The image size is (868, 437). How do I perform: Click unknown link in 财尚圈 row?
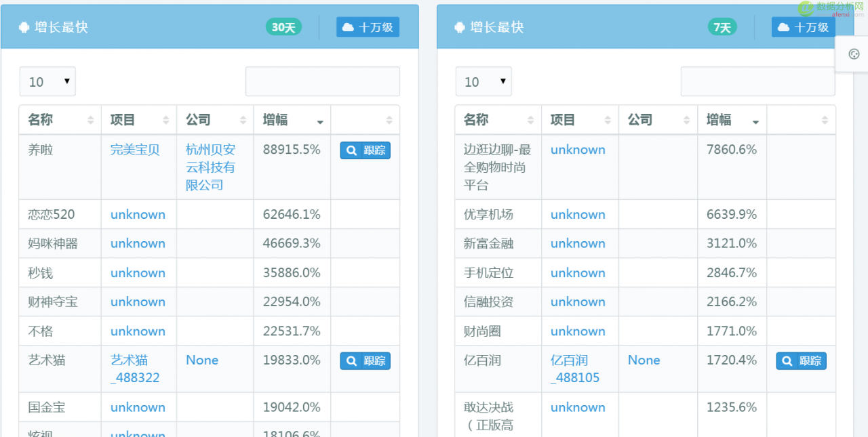[x=578, y=331]
